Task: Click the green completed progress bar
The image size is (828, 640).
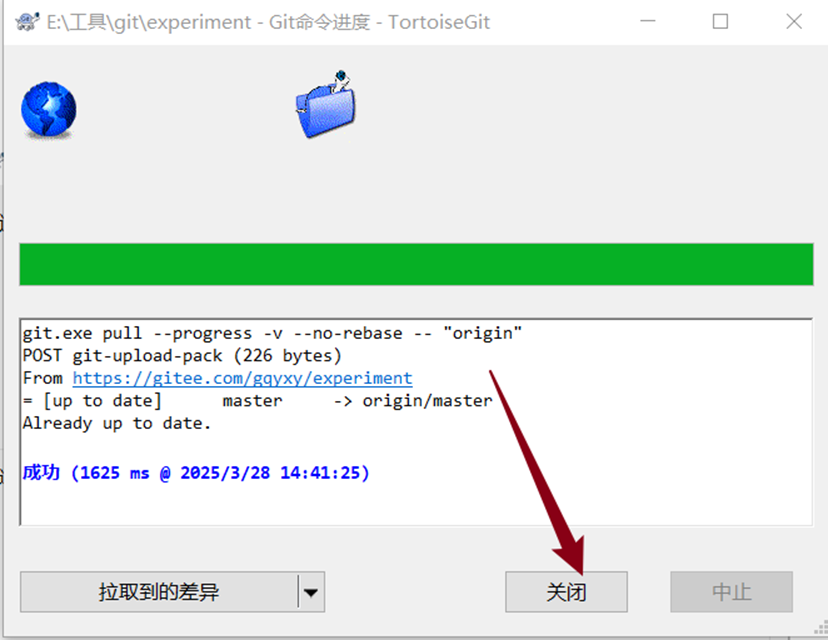Action: 416,264
